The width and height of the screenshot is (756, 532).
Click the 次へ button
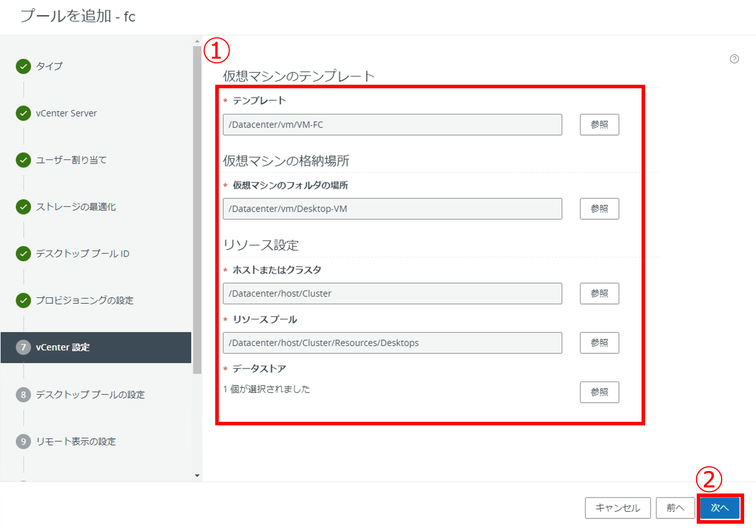tap(719, 508)
